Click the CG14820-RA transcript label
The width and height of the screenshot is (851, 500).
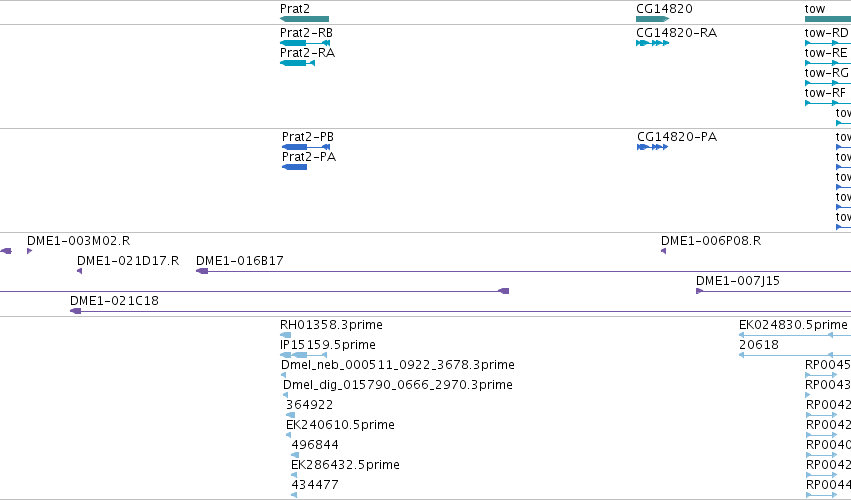coord(676,33)
